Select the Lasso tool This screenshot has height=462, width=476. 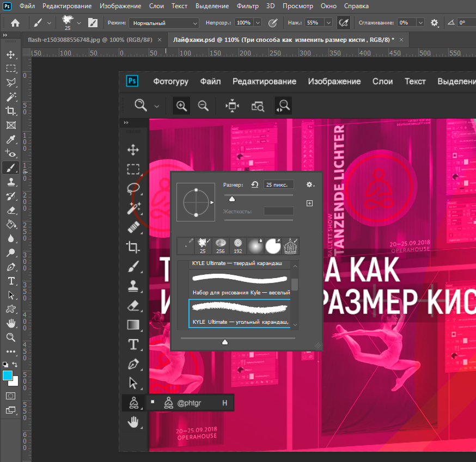pyautogui.click(x=11, y=82)
